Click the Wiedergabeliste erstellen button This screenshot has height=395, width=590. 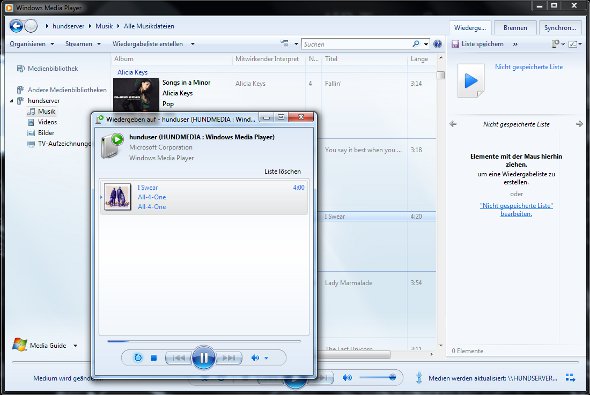[x=148, y=44]
